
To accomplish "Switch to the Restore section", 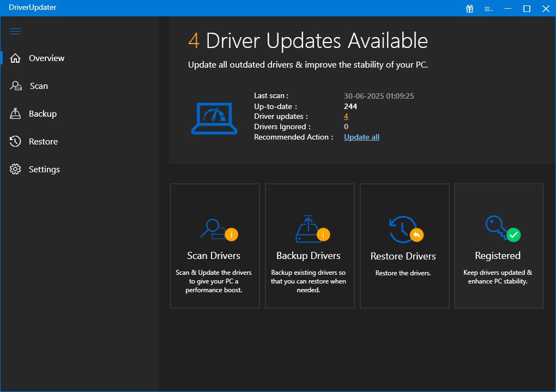I will 43,142.
